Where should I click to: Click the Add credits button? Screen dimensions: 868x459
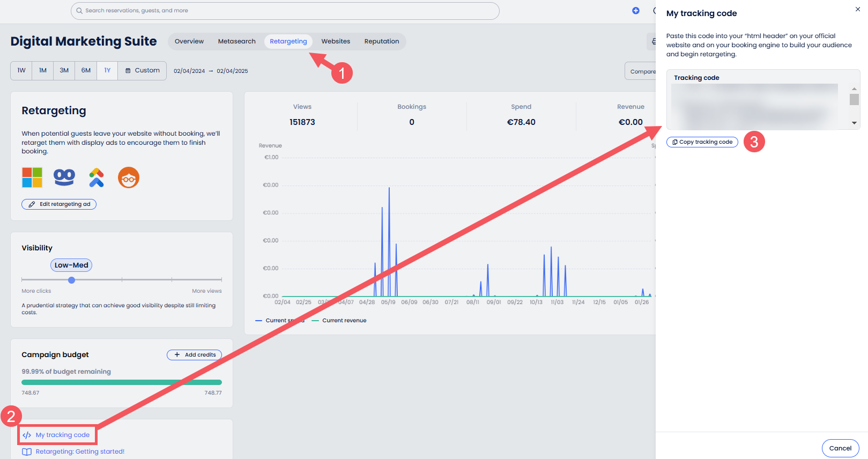195,355
